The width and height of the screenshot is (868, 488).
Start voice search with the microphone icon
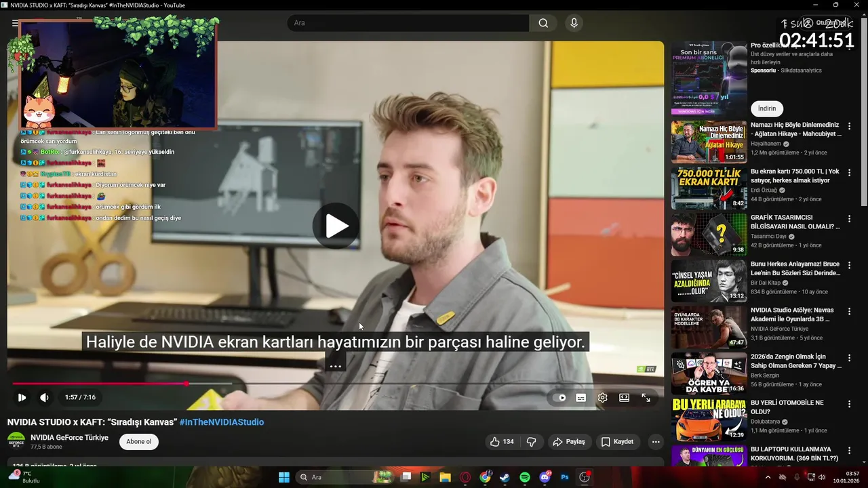[574, 23]
